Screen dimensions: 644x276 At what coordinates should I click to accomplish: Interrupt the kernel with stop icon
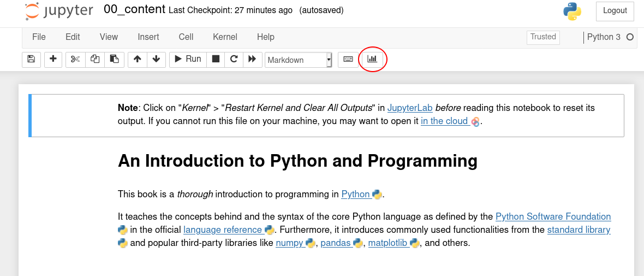[x=216, y=59]
